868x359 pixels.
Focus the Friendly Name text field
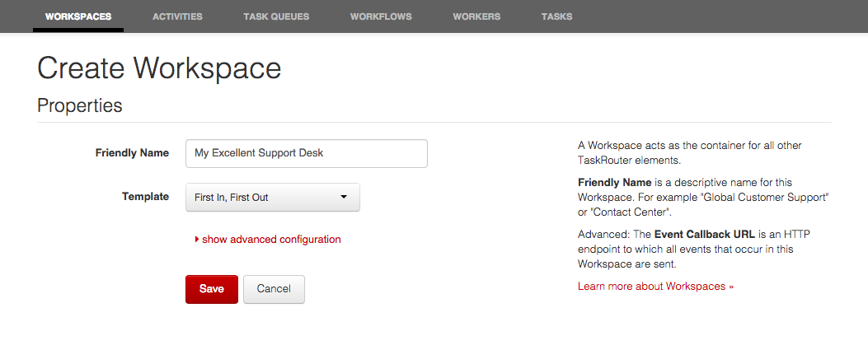[306, 153]
